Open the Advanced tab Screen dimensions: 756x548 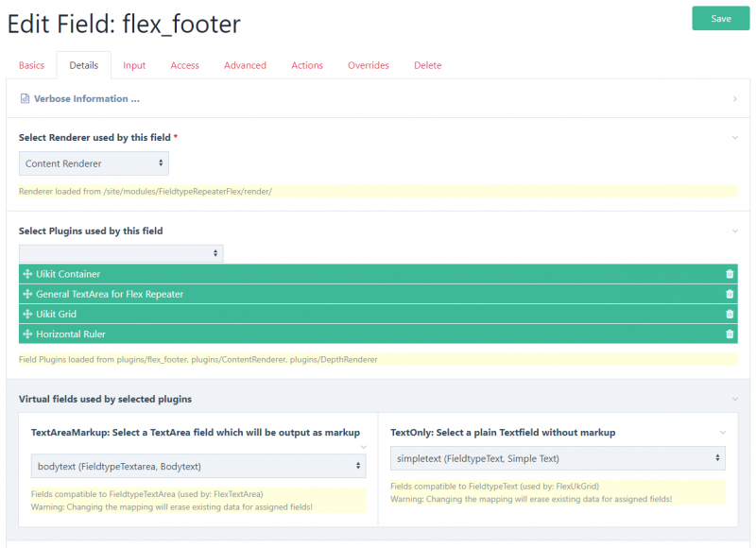(245, 65)
